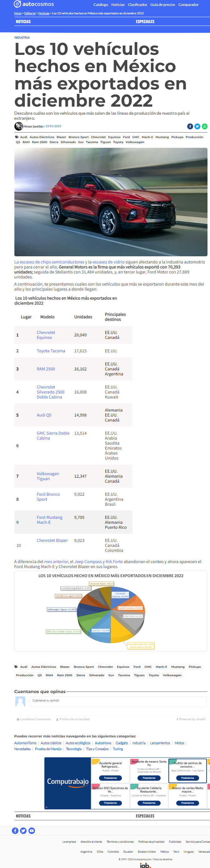This screenshot has width=210, height=868.
Task: Open the Toyota Tacoma table link
Action: pos(51,351)
